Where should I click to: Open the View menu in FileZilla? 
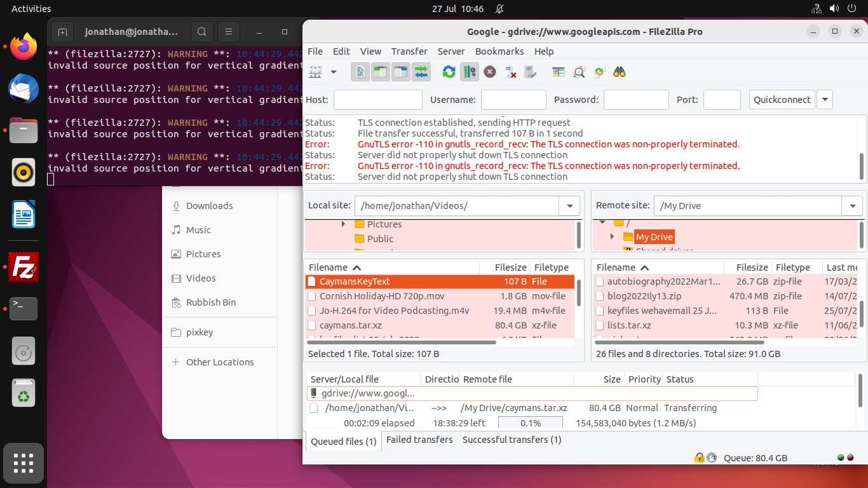point(370,51)
